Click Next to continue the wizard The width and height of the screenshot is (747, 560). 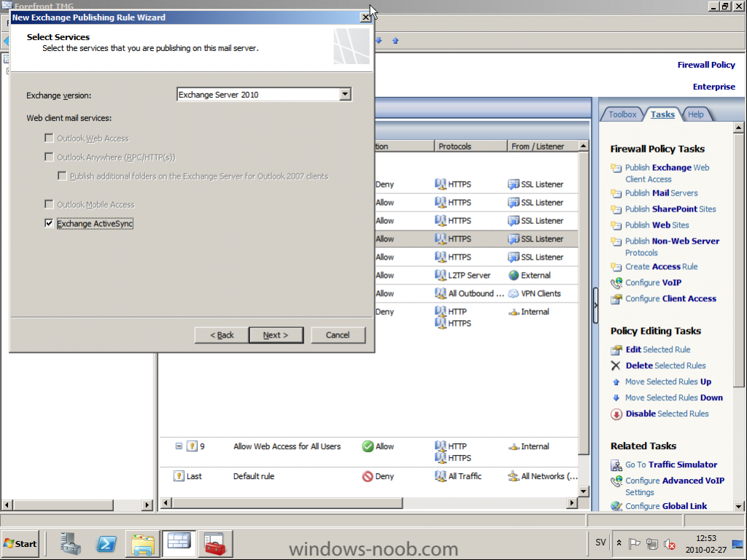click(276, 335)
